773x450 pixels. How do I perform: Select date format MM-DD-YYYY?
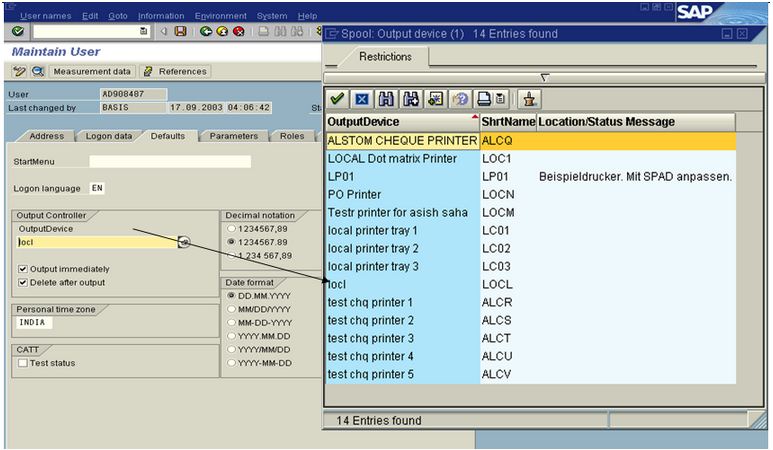231,322
